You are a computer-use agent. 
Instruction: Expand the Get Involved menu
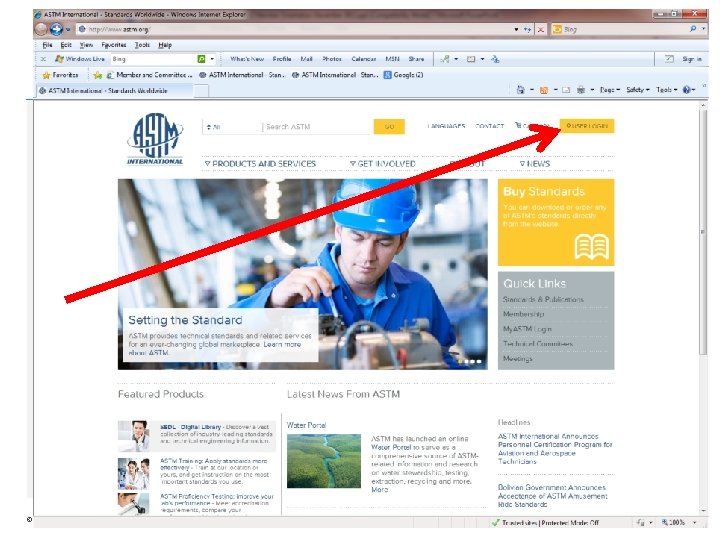382,164
